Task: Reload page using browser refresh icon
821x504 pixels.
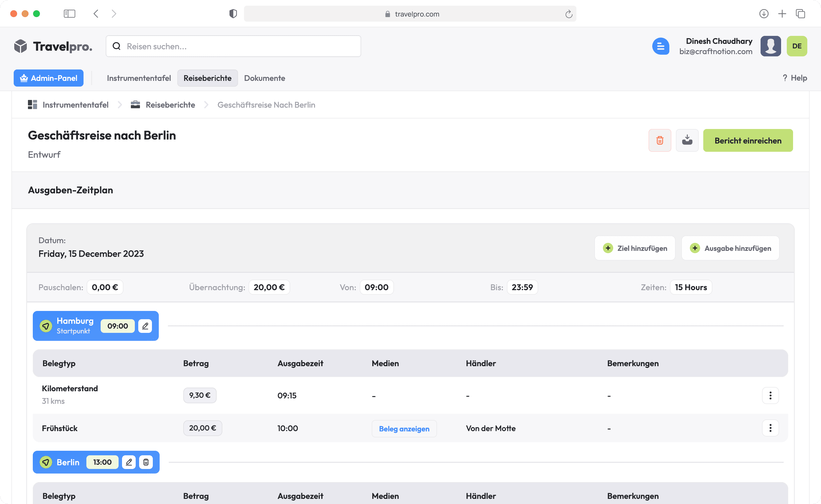Action: pyautogui.click(x=568, y=14)
